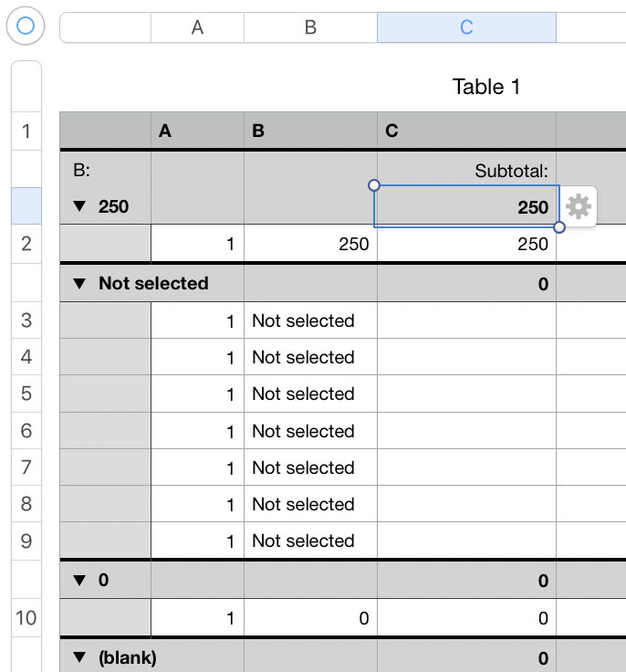Screen dimensions: 626x672
Task: Select the 250 subtotal summary cell
Action: coord(466,207)
